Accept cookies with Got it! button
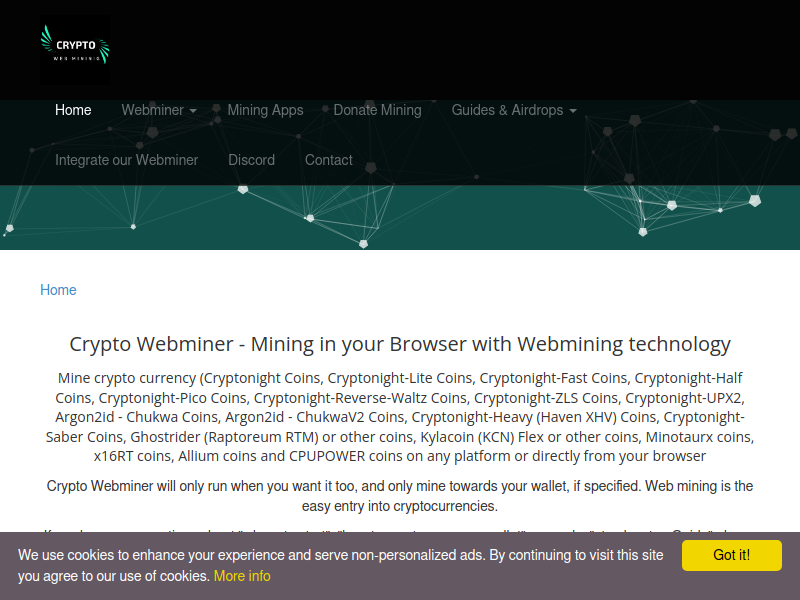Screen dimensions: 800x600 coord(732,555)
